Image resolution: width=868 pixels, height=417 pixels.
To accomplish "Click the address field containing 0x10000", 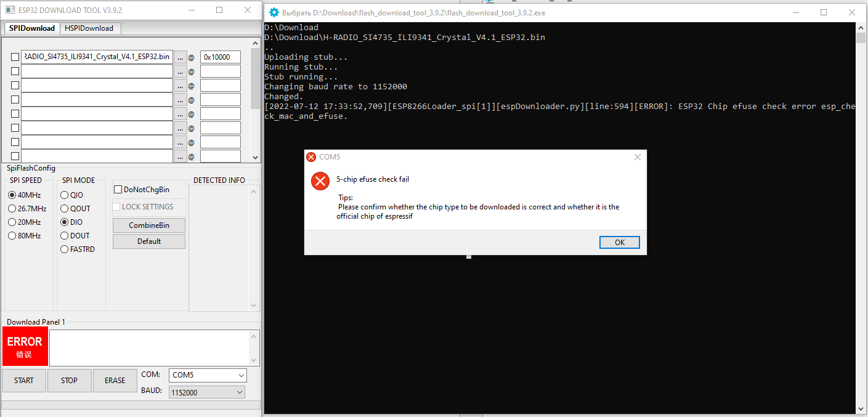I will point(221,57).
